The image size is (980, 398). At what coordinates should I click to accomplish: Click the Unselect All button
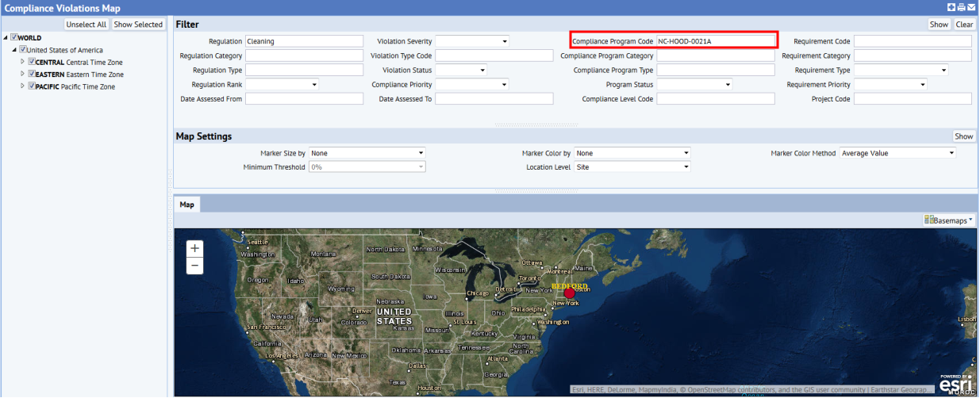[86, 25]
